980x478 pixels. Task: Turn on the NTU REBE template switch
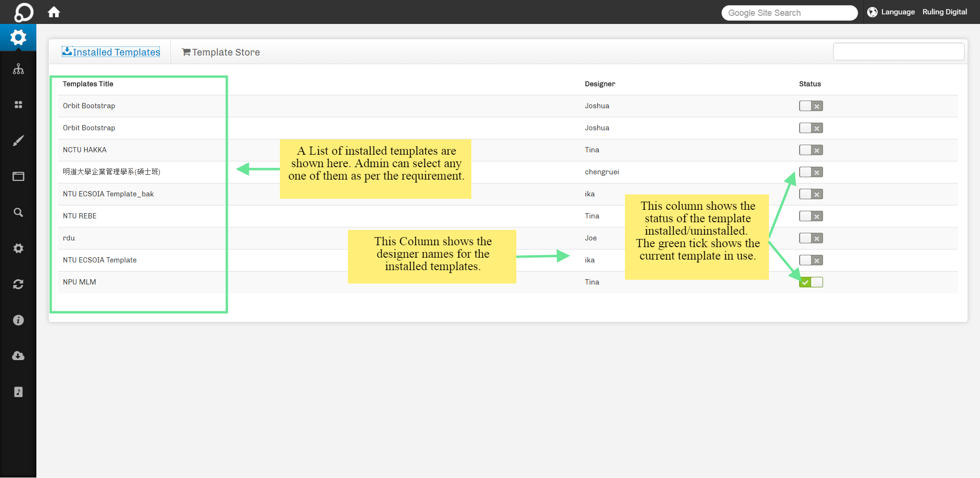[x=811, y=216]
